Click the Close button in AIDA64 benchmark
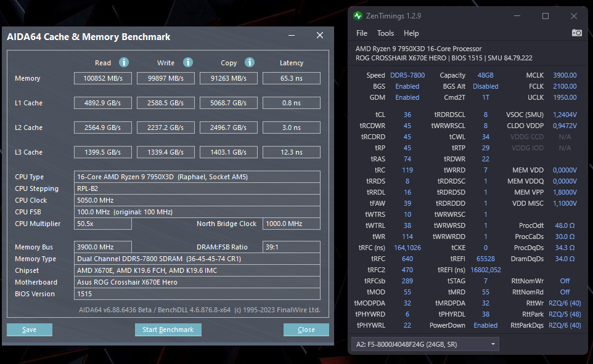This screenshot has height=364, width=593. pyautogui.click(x=306, y=330)
